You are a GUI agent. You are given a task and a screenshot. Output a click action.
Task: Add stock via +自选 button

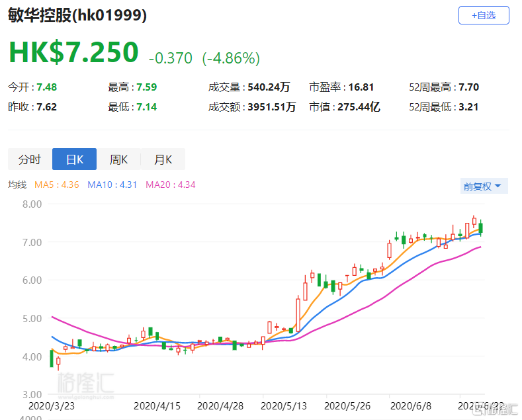pyautogui.click(x=484, y=15)
